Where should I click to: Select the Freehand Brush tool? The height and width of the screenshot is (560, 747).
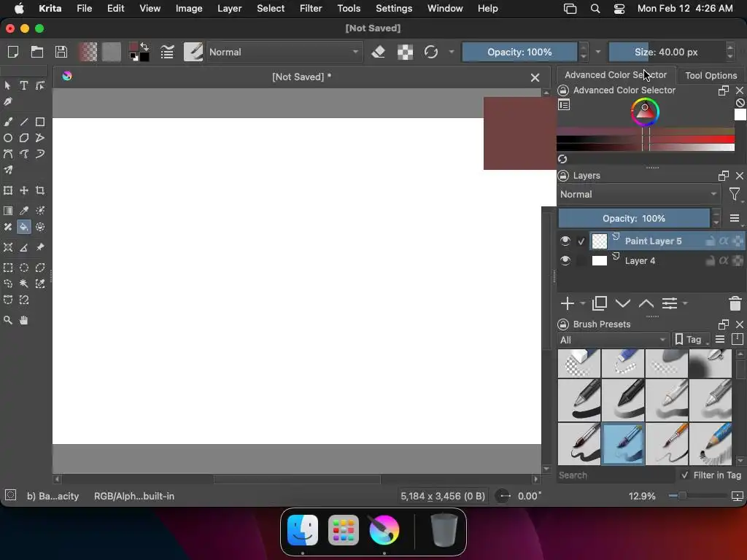tap(8, 122)
